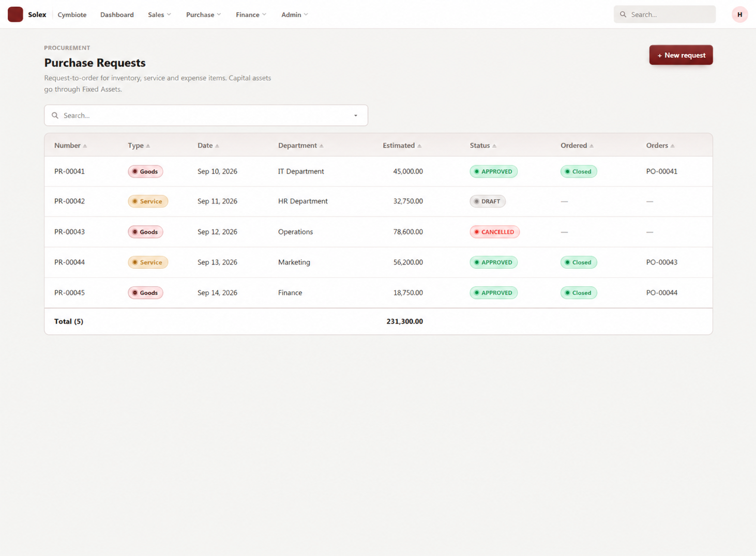The height and width of the screenshot is (556, 756).
Task: Click the Solex red logo icon
Action: point(16,14)
